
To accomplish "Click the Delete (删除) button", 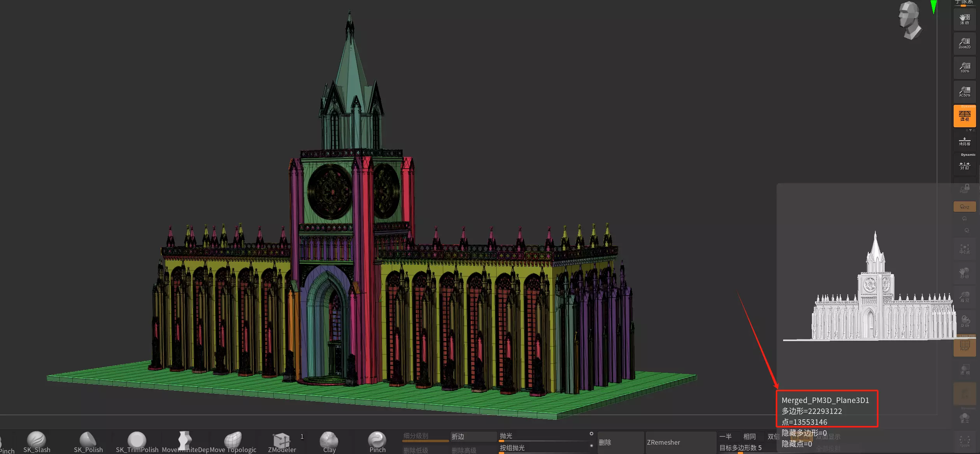I will [621, 442].
